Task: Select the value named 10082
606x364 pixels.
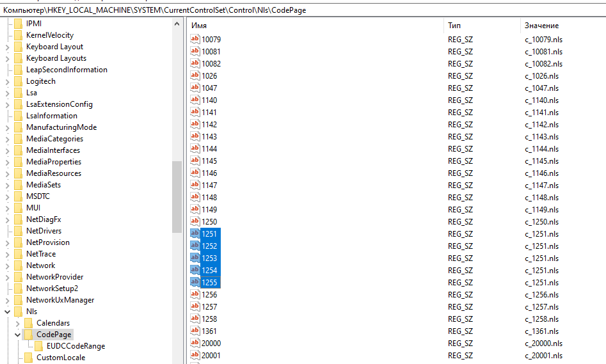Action: (x=211, y=63)
